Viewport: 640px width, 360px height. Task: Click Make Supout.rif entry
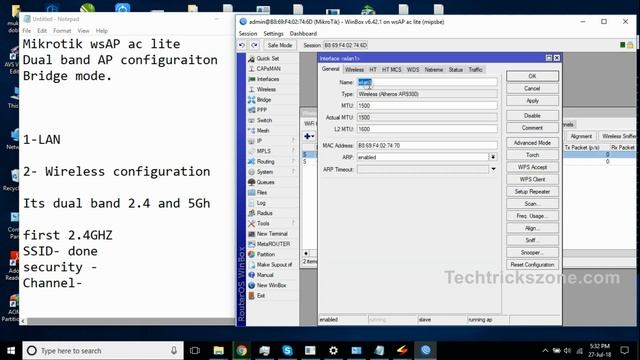274,264
